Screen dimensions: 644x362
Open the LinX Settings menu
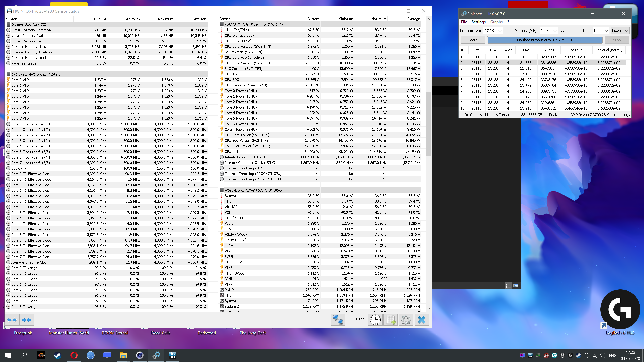478,22
